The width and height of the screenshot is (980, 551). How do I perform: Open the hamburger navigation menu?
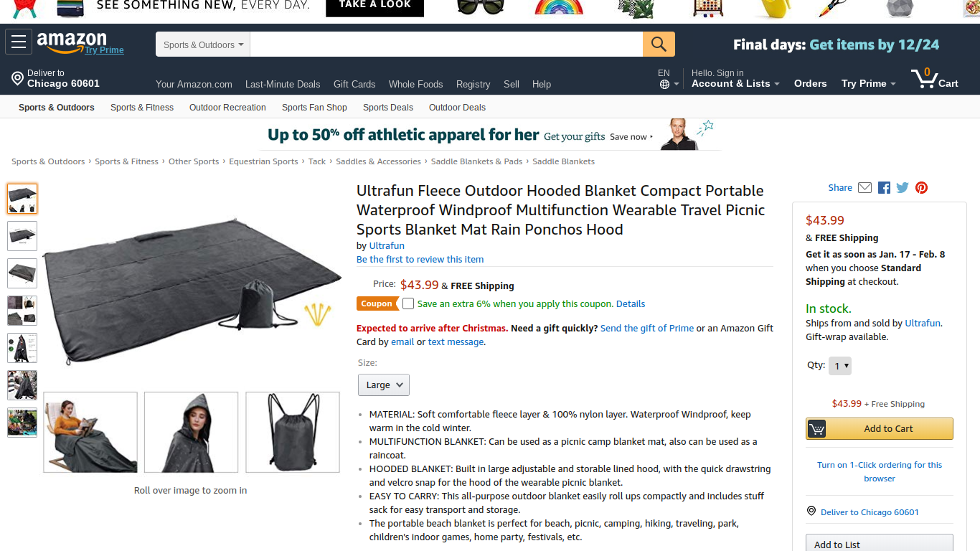[19, 42]
